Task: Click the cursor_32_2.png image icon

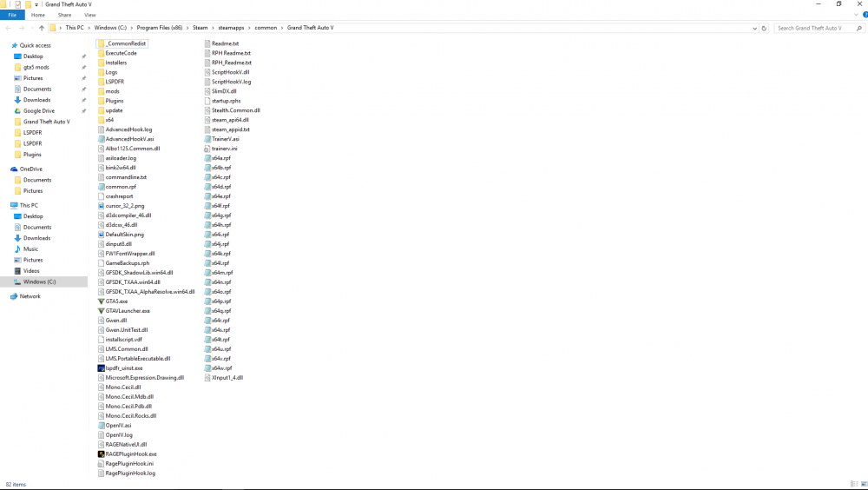Action: (101, 206)
